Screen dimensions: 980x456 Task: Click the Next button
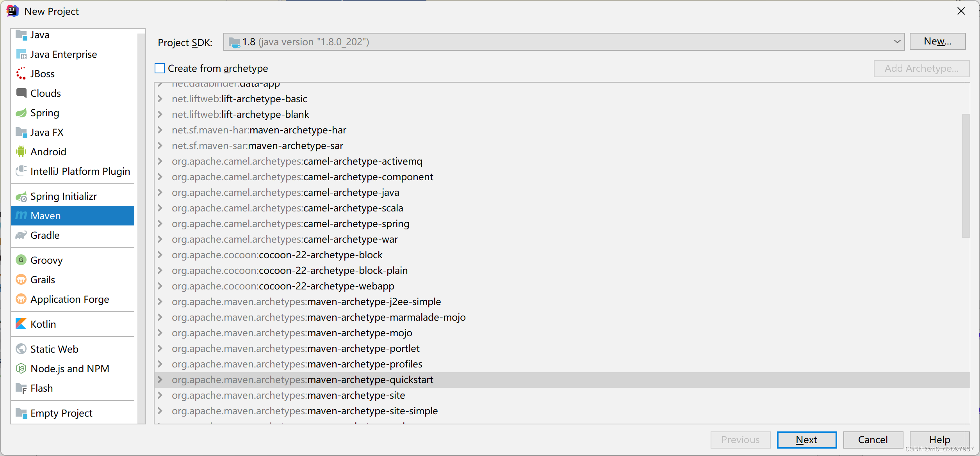[x=807, y=440]
